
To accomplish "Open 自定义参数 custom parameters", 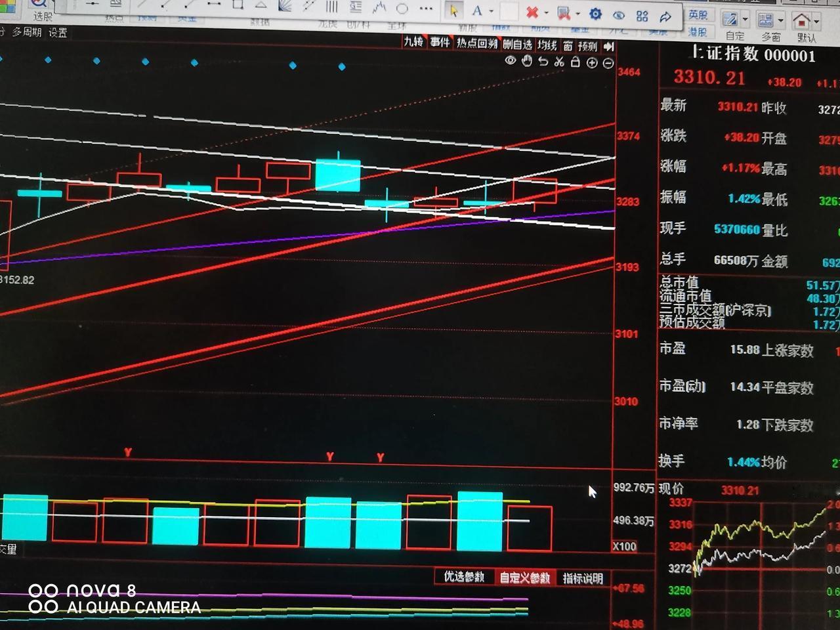I will click(525, 578).
